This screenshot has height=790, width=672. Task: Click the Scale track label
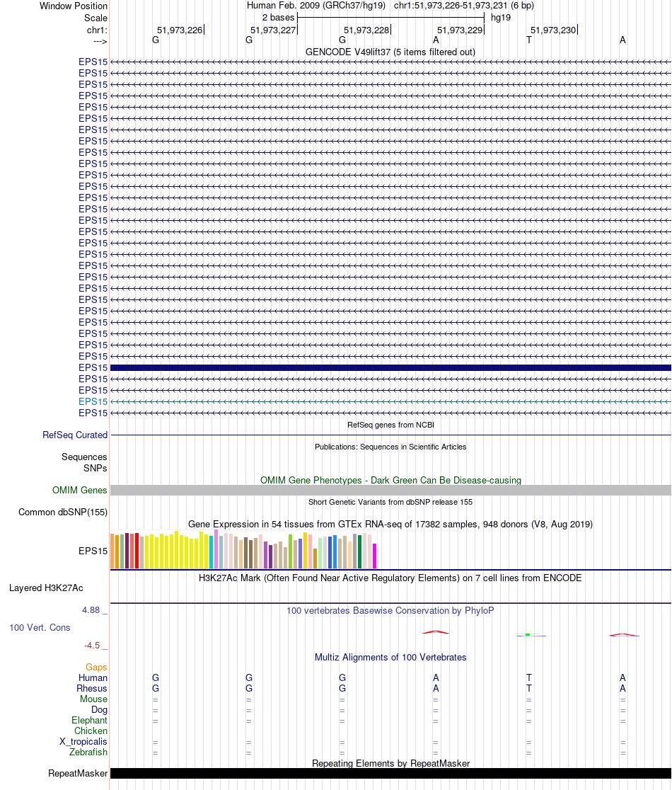coord(95,18)
